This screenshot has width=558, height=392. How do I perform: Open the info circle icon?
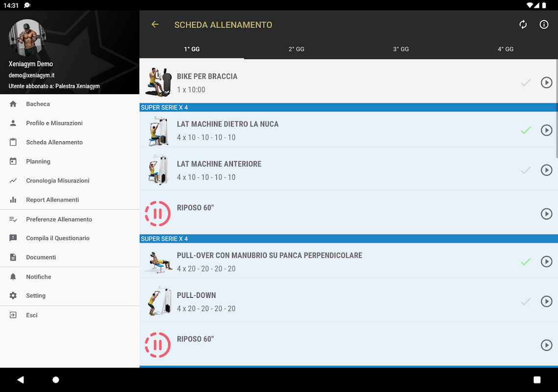tap(544, 24)
